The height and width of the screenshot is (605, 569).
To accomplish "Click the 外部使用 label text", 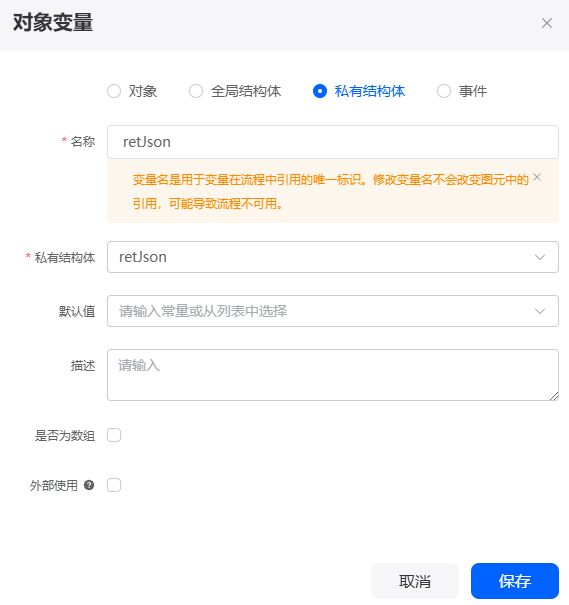I will [54, 485].
